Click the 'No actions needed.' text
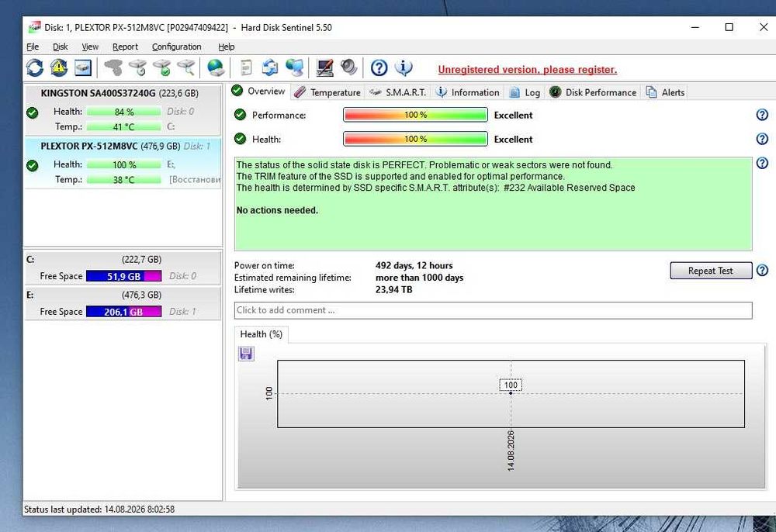The height and width of the screenshot is (532, 776). pyautogui.click(x=277, y=210)
